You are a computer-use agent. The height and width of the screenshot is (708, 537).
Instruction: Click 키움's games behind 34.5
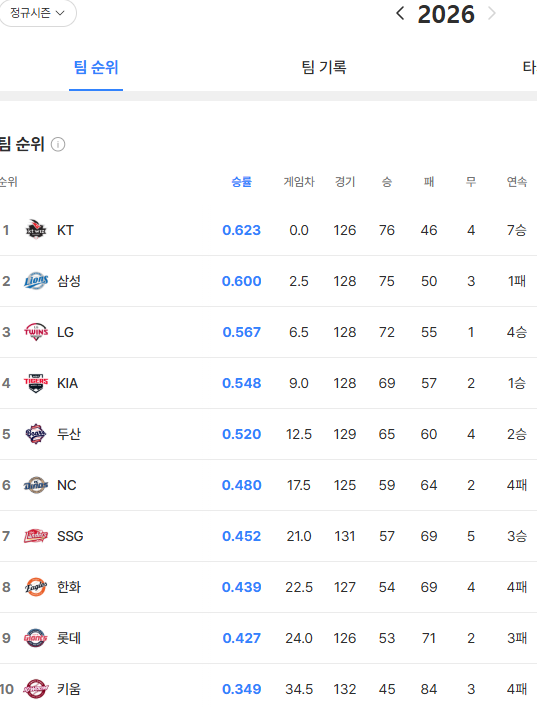[x=299, y=689]
